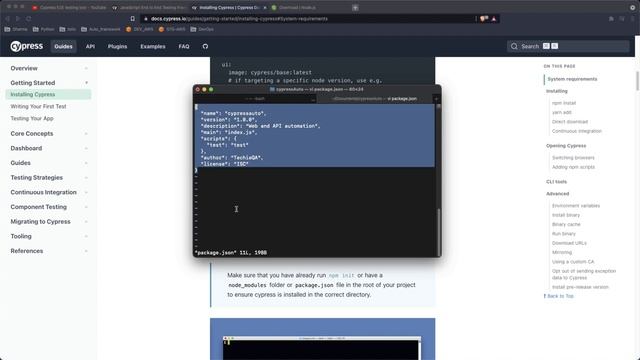Screen dimensions: 640x360
Task: Jump to Install binary section
Action: coord(566,215)
